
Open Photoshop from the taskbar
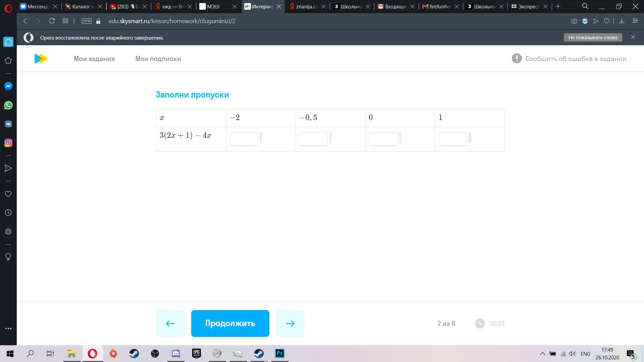pos(279,354)
